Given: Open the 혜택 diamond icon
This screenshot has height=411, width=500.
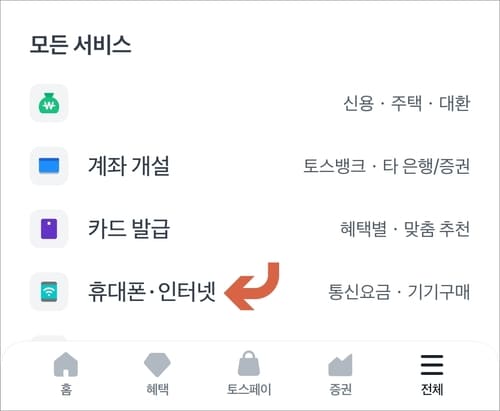Looking at the screenshot, I should point(157,365).
